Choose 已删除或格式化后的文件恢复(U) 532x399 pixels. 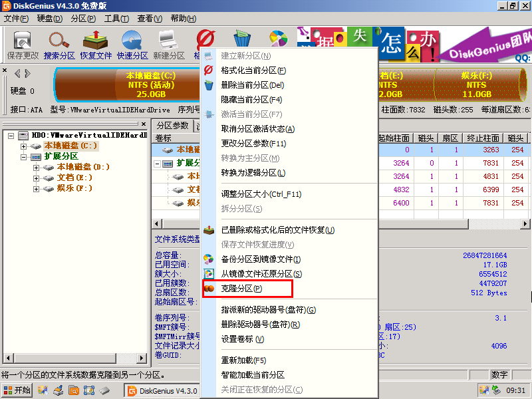click(290, 229)
